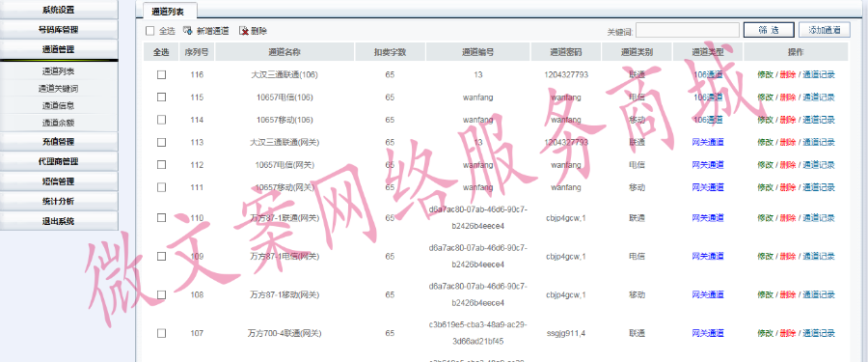The image size is (868, 362).
Task: Click the 扣费字数 column header
Action: pyautogui.click(x=390, y=52)
